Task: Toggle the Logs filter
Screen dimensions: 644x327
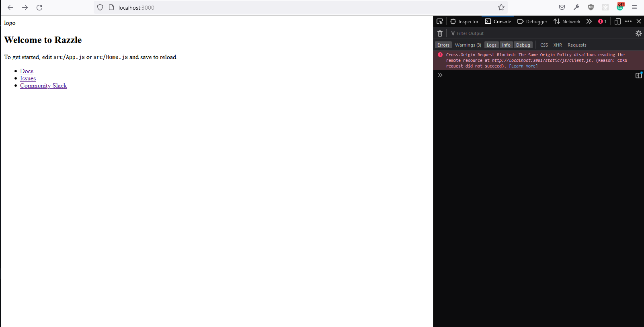Action: [x=492, y=45]
